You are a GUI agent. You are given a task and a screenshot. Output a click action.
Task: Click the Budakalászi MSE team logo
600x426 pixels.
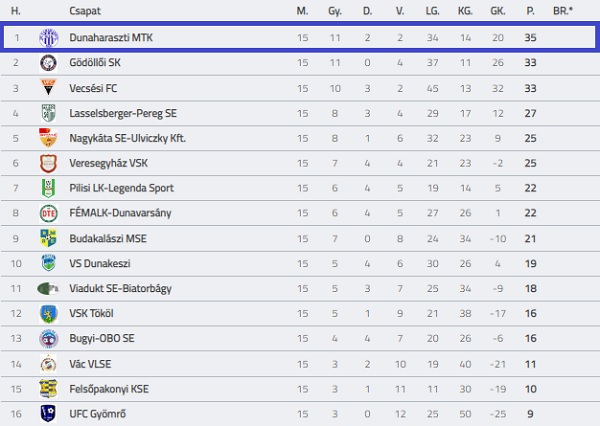coord(48,238)
